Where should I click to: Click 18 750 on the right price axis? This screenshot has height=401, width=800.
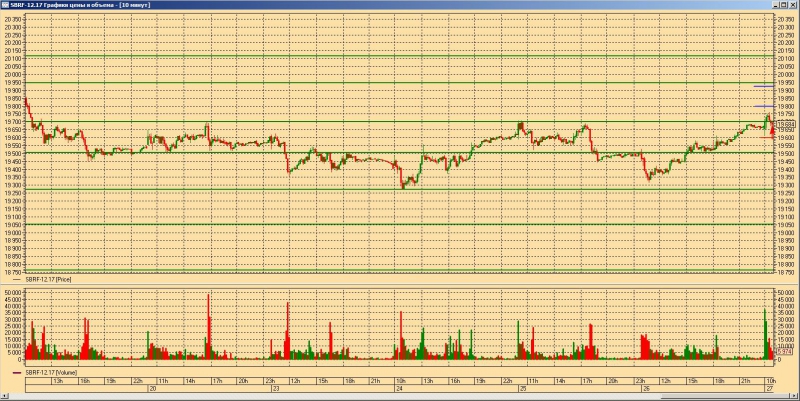coord(785,272)
